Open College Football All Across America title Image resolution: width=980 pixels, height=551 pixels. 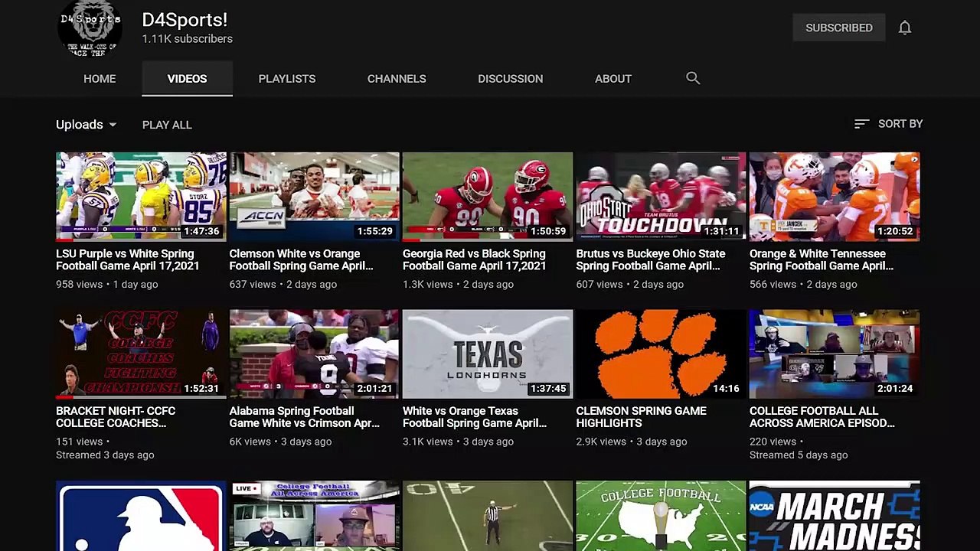pyautogui.click(x=822, y=417)
